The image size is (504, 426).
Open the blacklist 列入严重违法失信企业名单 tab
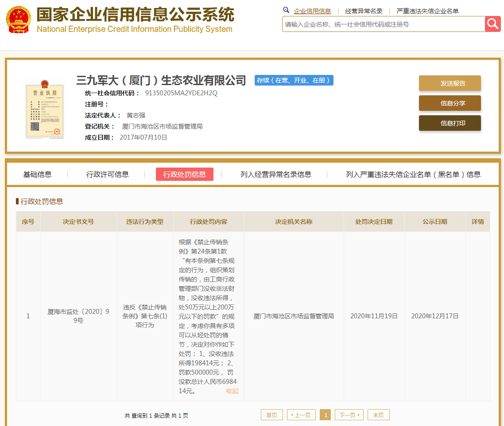[412, 174]
